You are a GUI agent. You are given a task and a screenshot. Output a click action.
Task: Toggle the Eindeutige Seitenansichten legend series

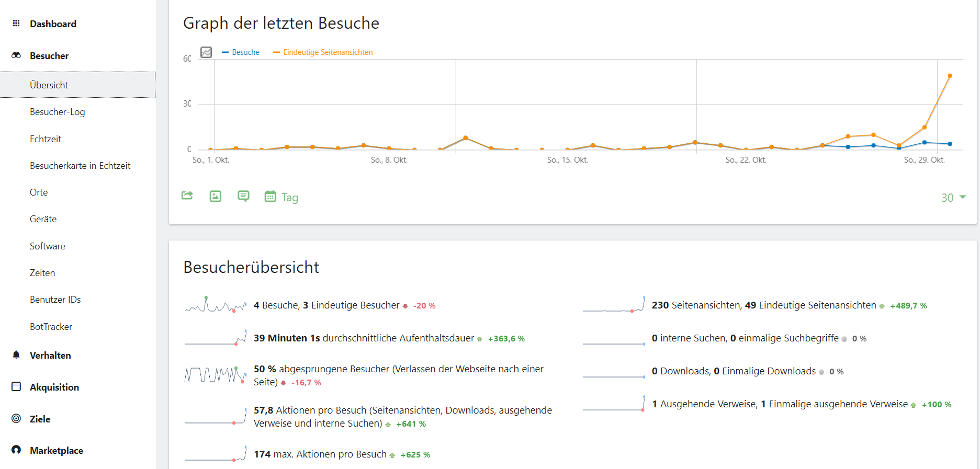tap(323, 52)
